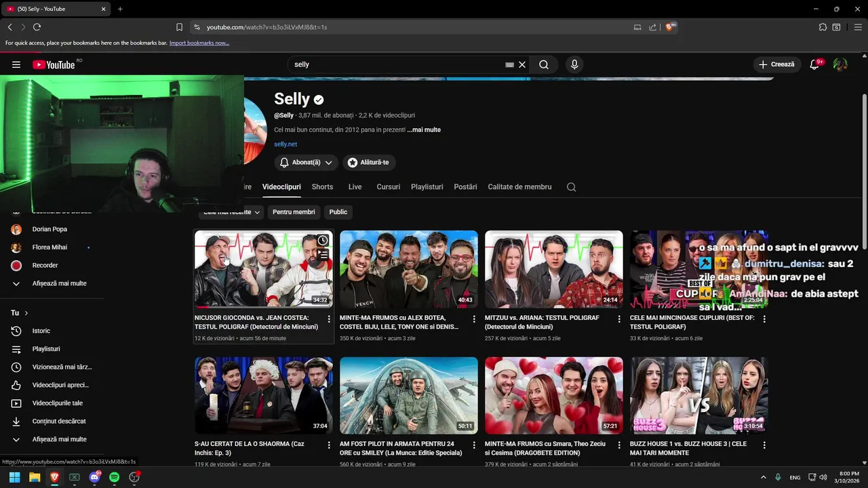Click Import bookmarks now link
The width and height of the screenshot is (868, 488).
tap(199, 43)
